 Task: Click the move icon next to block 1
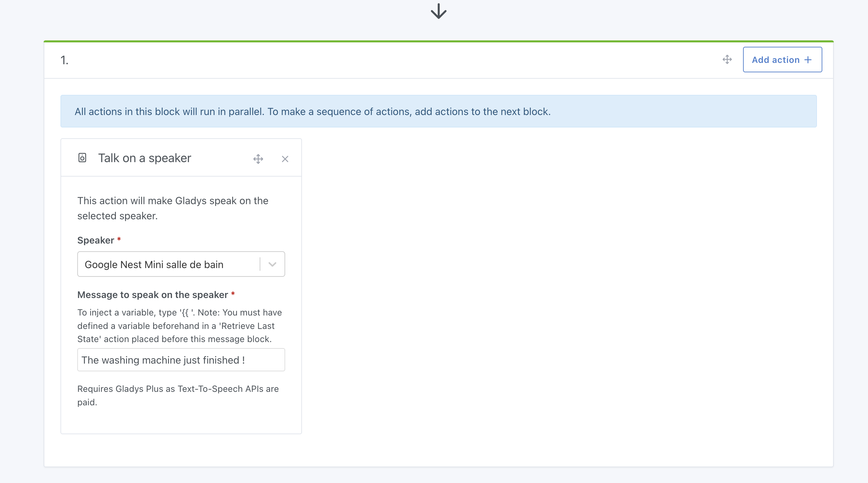tap(727, 60)
